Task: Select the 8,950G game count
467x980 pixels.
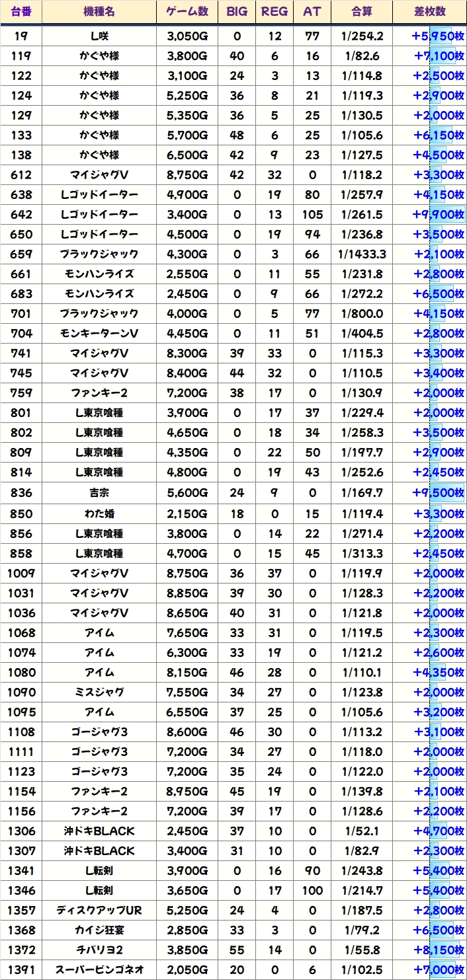Action: tap(187, 792)
